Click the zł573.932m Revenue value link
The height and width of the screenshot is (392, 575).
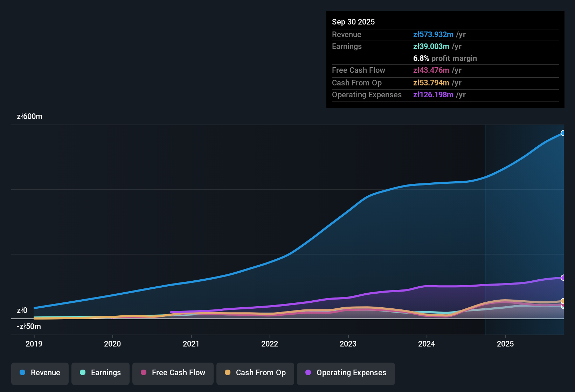pos(433,34)
